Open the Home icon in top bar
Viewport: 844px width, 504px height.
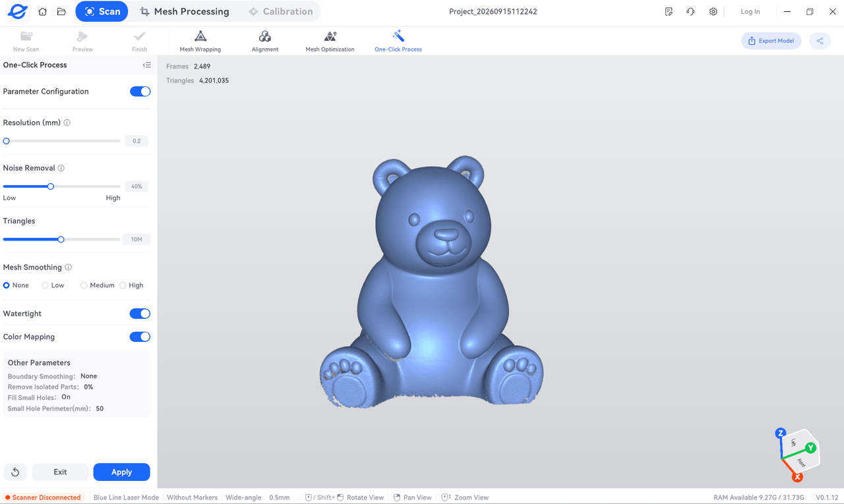(43, 12)
